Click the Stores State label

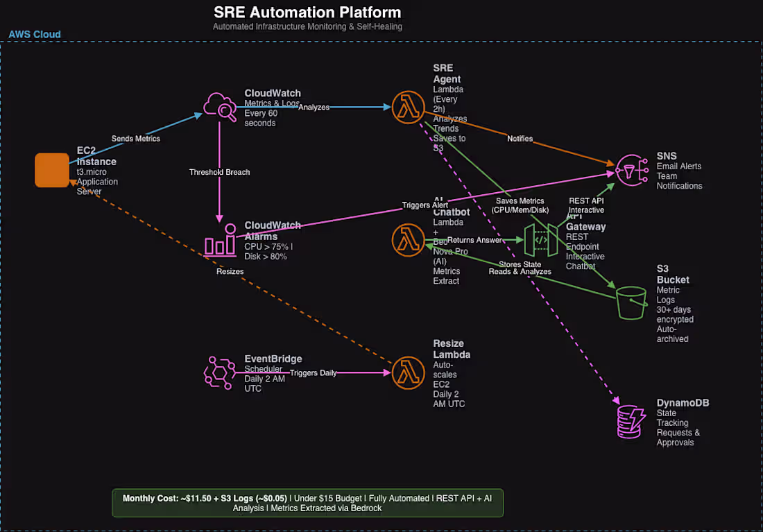pos(520,264)
